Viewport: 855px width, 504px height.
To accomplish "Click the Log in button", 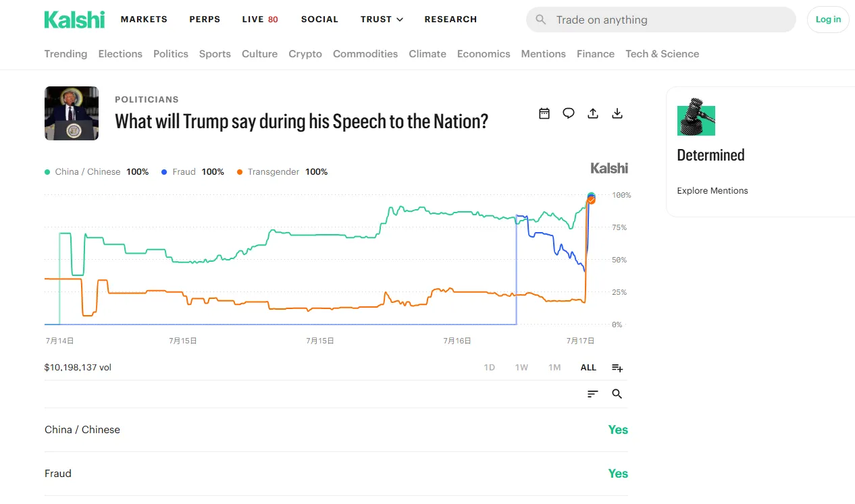I will click(x=828, y=20).
